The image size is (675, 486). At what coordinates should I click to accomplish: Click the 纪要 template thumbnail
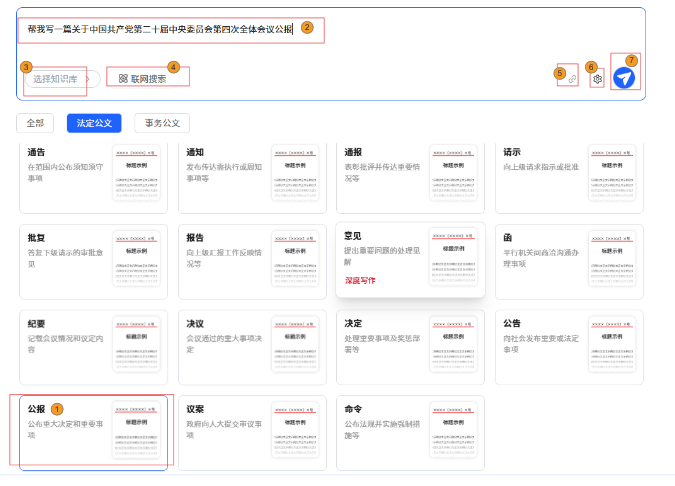tap(136, 346)
